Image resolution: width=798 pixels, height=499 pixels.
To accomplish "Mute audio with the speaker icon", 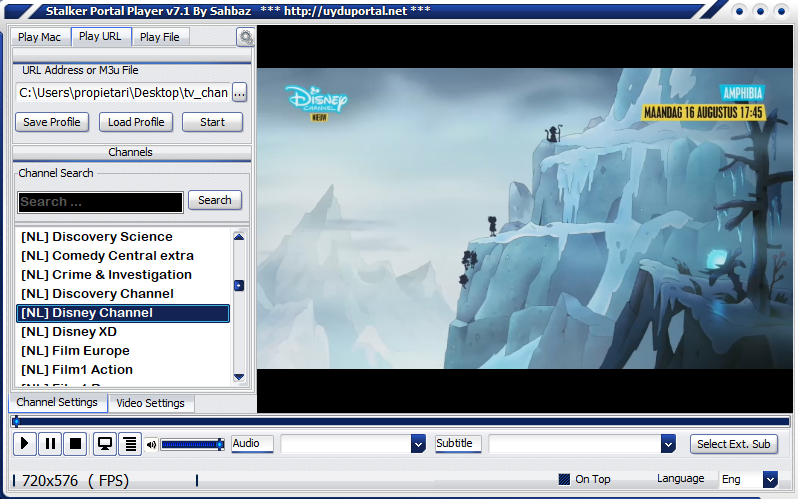I will coord(151,445).
